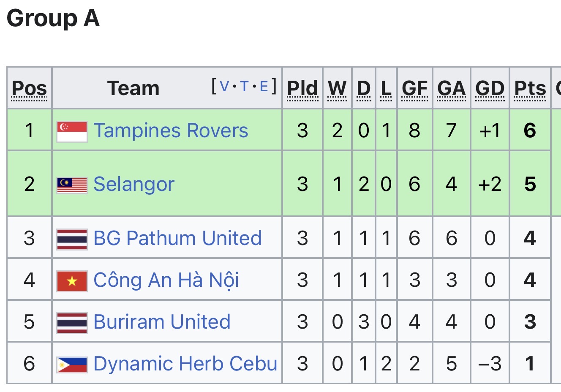This screenshot has width=561, height=392.
Task: Visit the Dynamic Herb Cebu page
Action: [x=185, y=364]
